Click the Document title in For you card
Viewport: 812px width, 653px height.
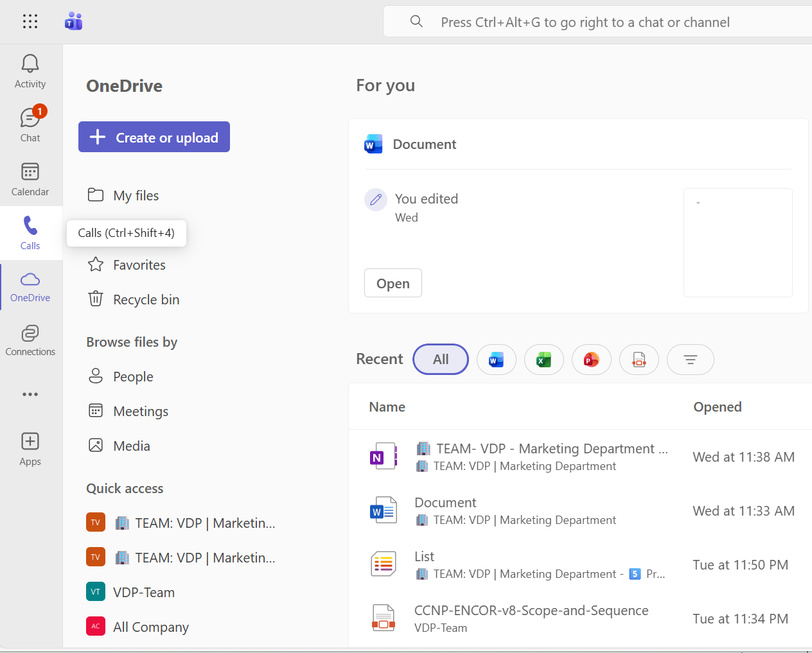425,144
